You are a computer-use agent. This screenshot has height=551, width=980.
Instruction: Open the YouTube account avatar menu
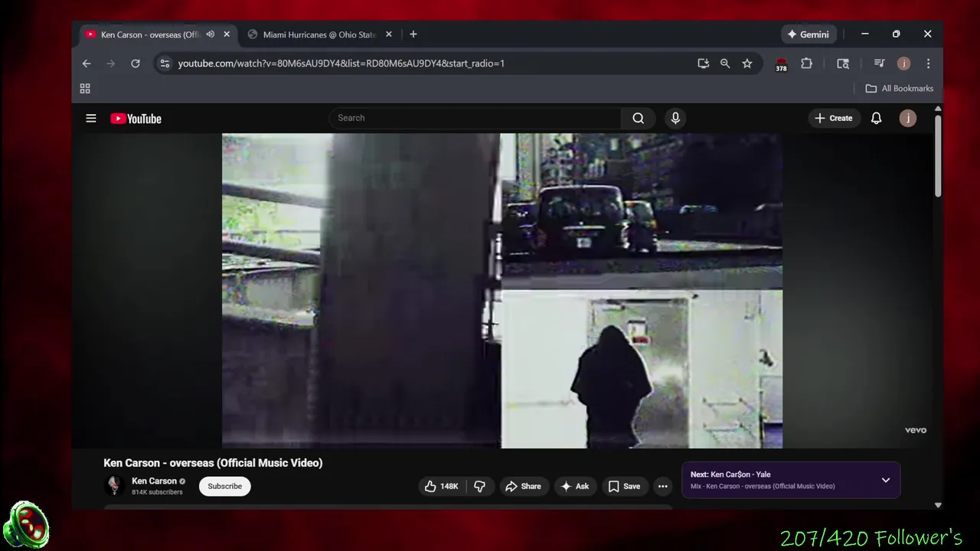coord(908,118)
